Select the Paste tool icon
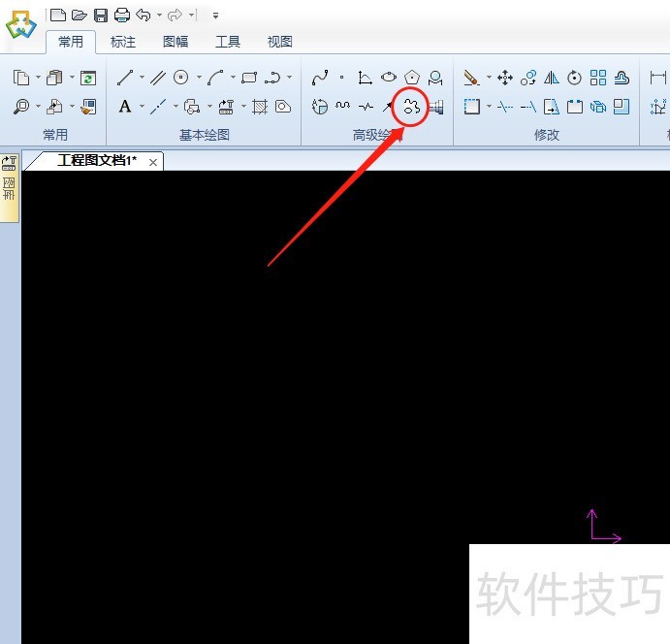 pos(54,78)
